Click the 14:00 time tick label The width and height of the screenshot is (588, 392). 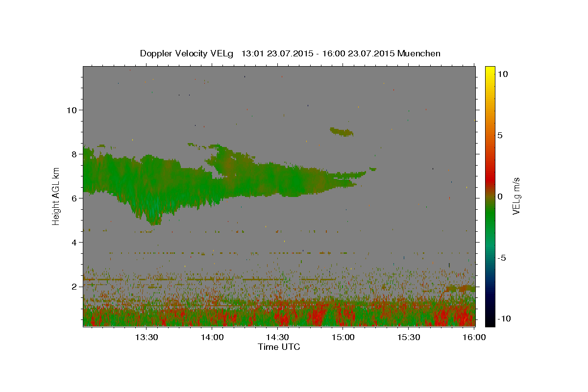(212, 337)
